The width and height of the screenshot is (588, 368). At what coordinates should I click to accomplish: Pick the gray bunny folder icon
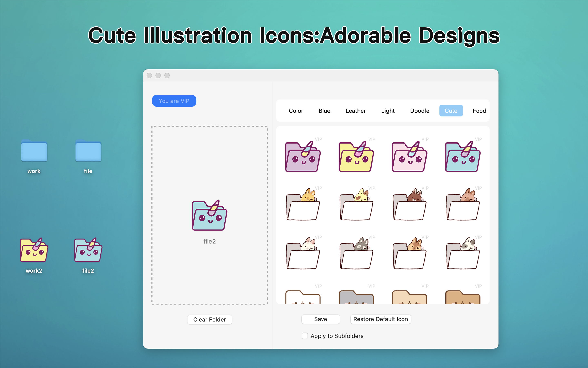coord(356,253)
